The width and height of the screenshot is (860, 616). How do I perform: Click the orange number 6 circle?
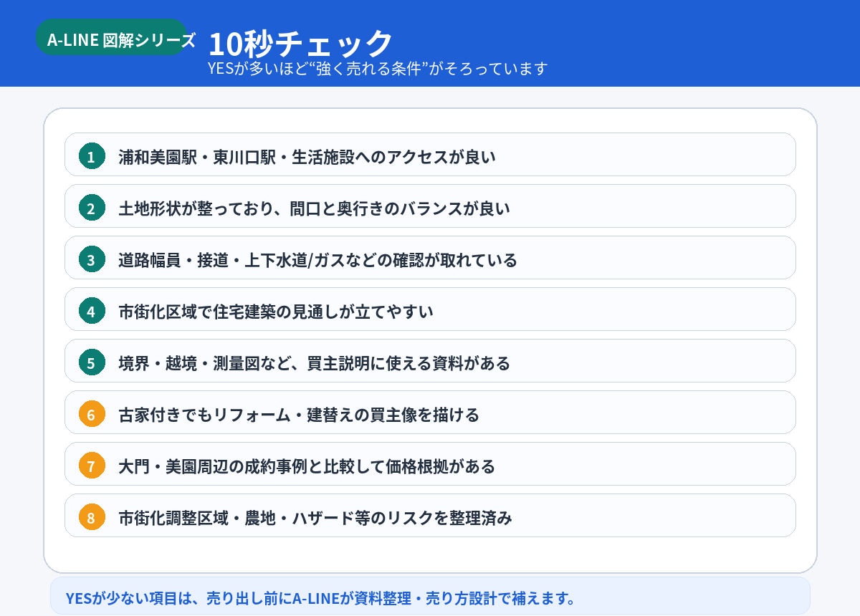point(91,413)
